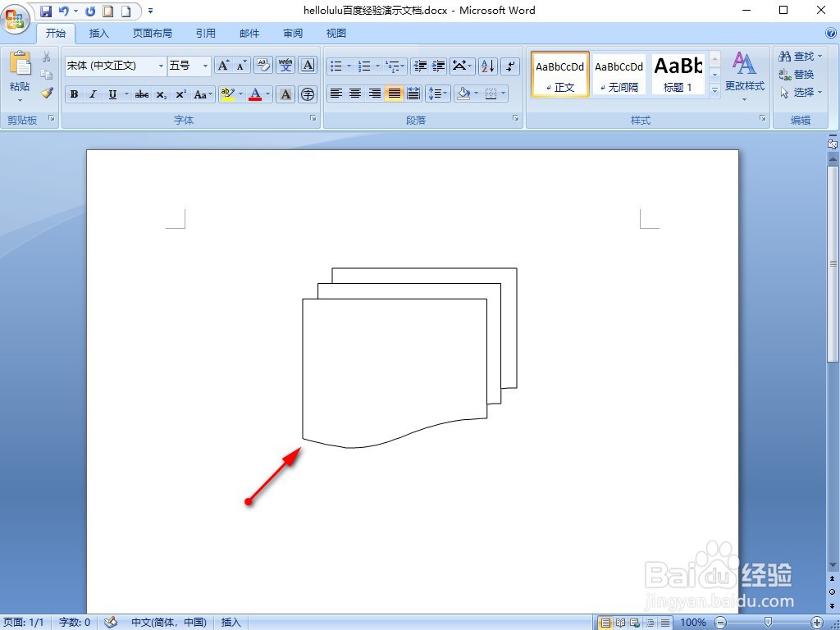Viewport: 840px width, 630px height.
Task: Apply character shading icon
Action: [286, 94]
